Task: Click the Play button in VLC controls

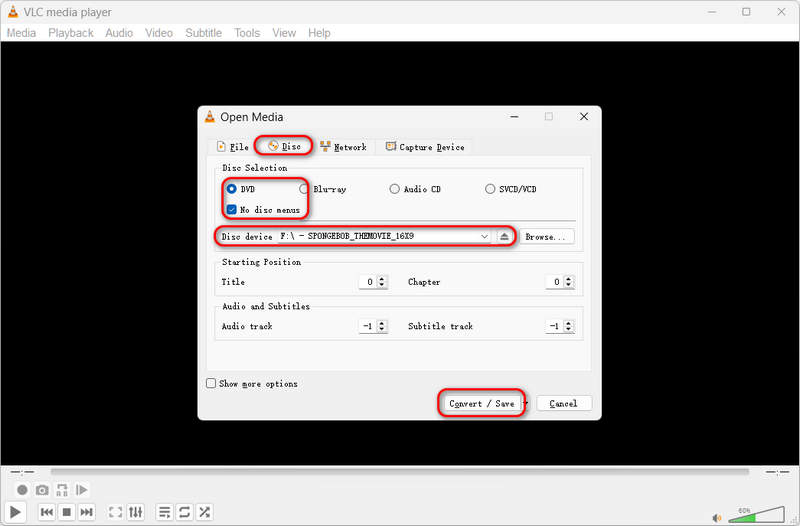Action: point(15,512)
